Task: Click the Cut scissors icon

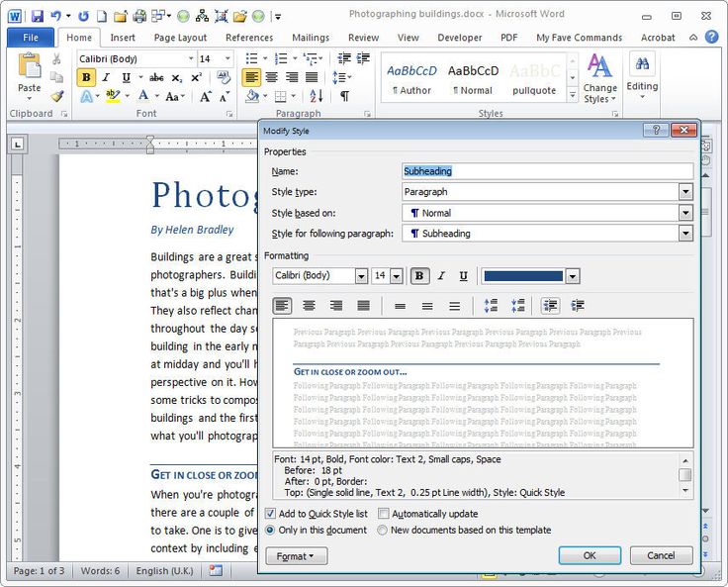Action: [x=56, y=59]
